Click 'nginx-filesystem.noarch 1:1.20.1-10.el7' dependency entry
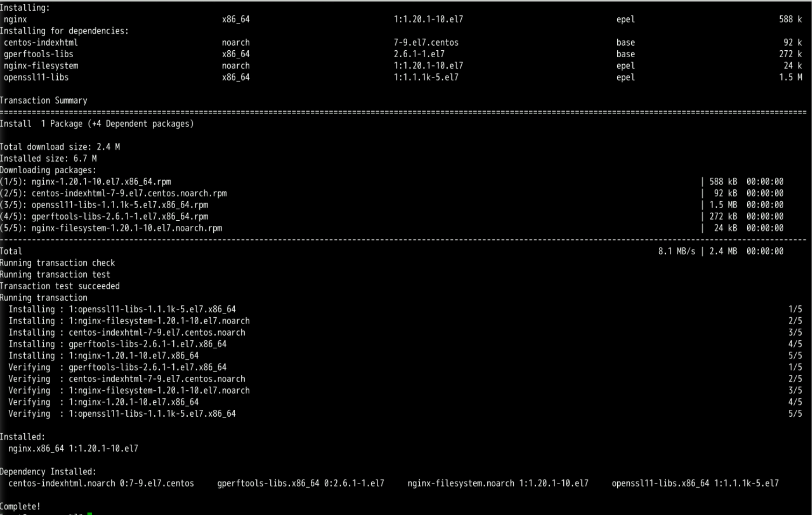812x515 pixels. (498, 483)
